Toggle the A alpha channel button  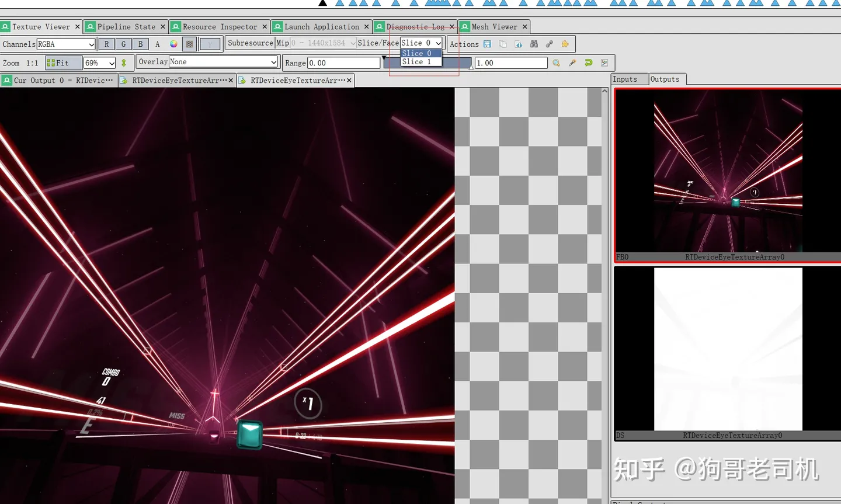click(157, 44)
